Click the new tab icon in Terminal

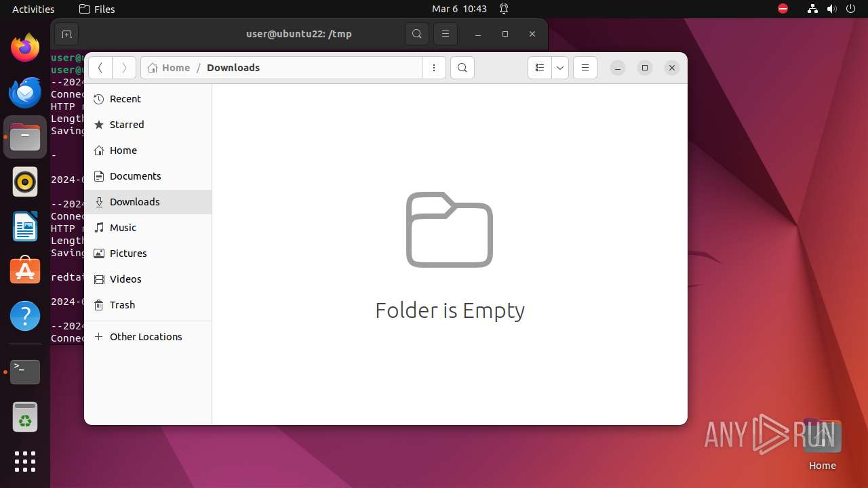tap(66, 34)
